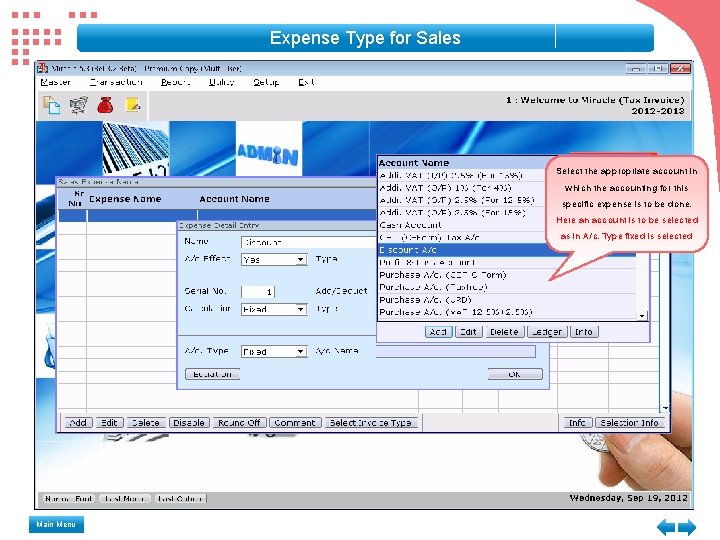
Task: Click Delete in Sales Expense window
Action: coord(146,422)
